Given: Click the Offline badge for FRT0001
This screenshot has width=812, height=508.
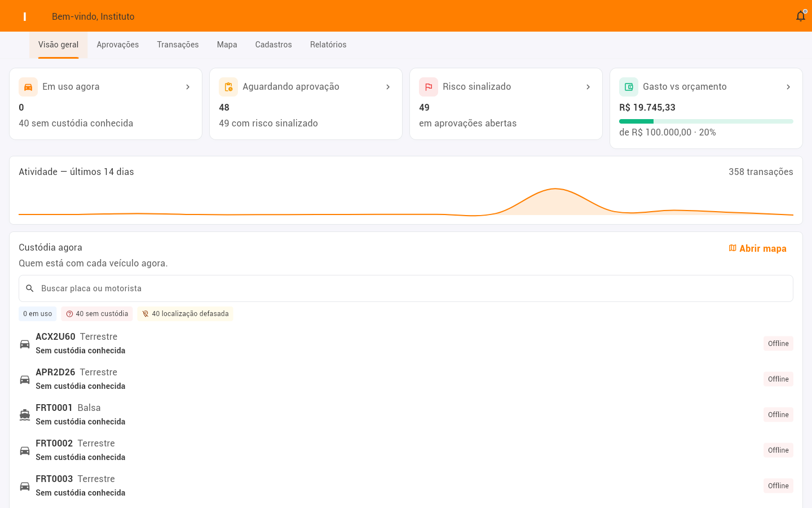Looking at the screenshot, I should click(778, 415).
